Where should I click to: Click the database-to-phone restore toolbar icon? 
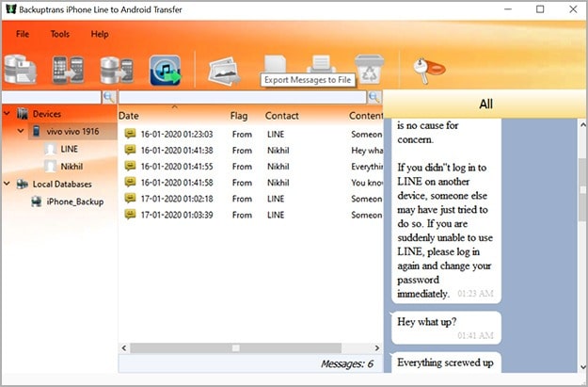tap(116, 70)
